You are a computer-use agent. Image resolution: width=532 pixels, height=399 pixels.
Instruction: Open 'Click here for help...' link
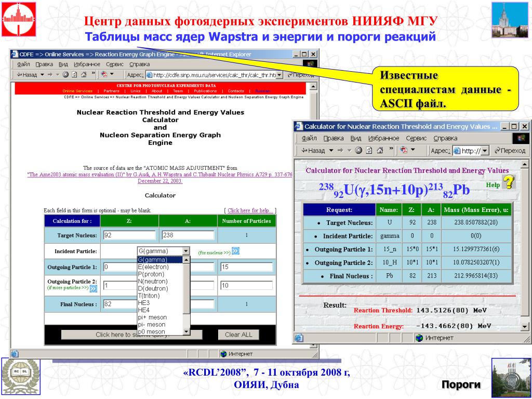pyautogui.click(x=250, y=210)
